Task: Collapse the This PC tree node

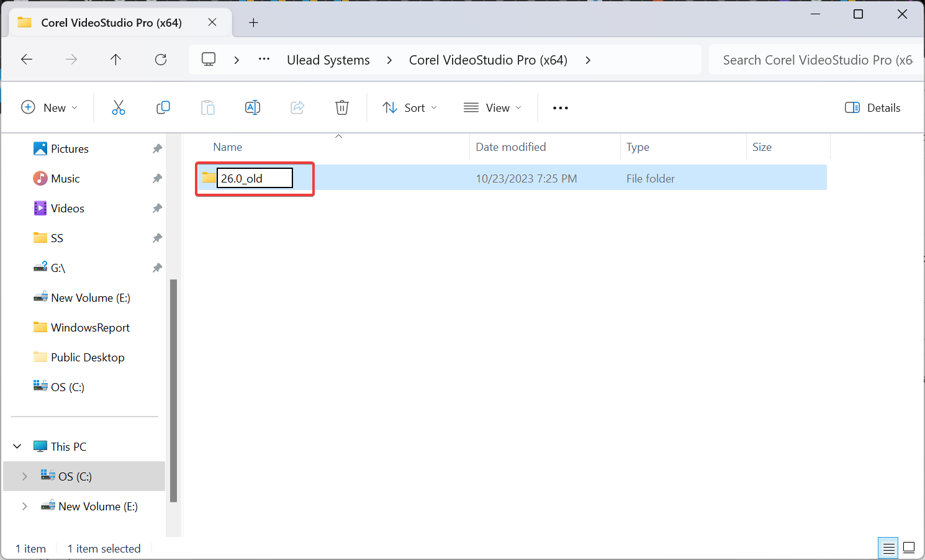Action: pyautogui.click(x=17, y=446)
